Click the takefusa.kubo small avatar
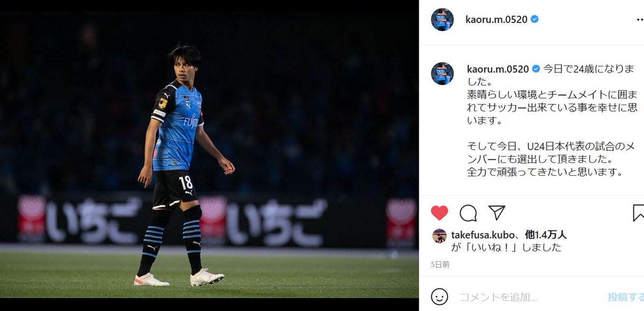The image size is (644, 311). coord(440,236)
